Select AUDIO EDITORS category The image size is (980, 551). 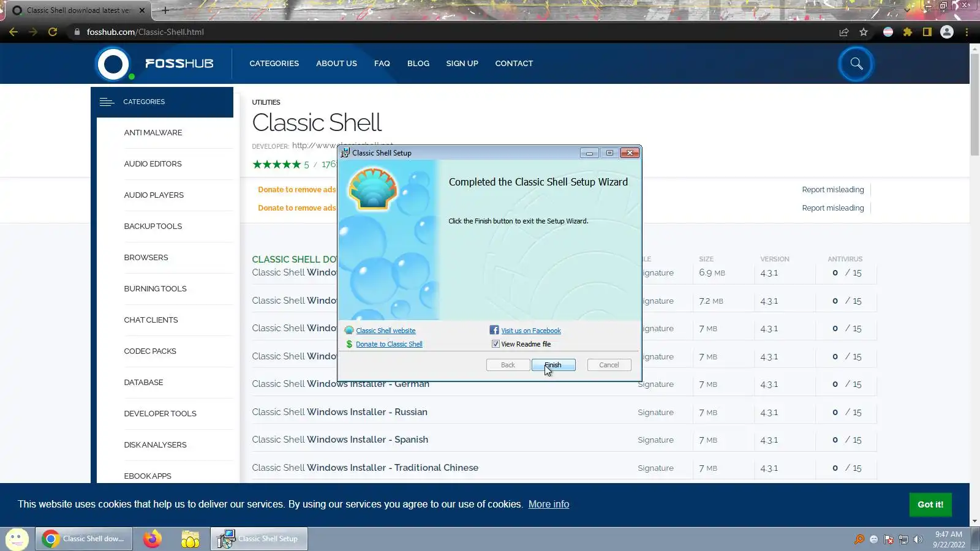click(153, 164)
